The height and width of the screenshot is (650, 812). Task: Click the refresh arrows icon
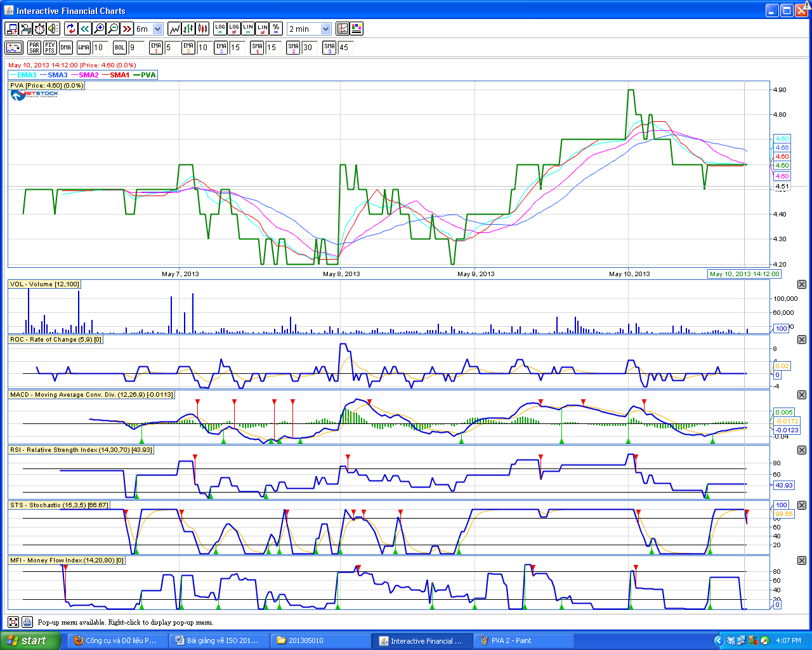click(71, 29)
